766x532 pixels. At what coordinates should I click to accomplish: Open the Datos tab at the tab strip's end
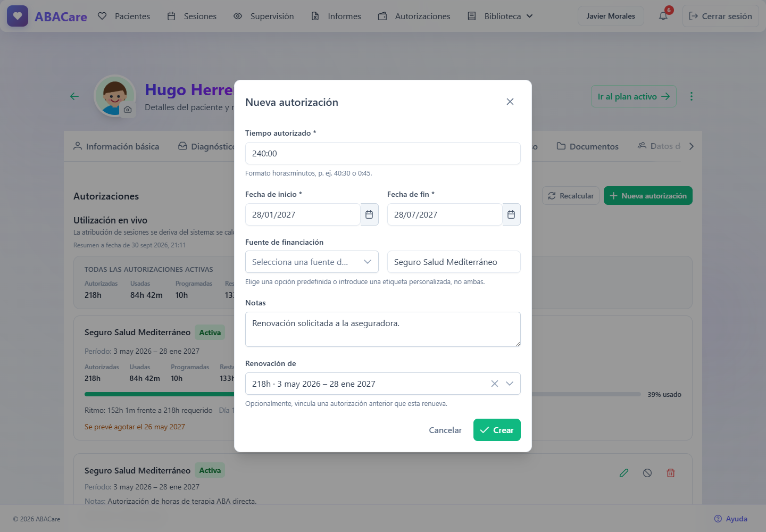[659, 146]
